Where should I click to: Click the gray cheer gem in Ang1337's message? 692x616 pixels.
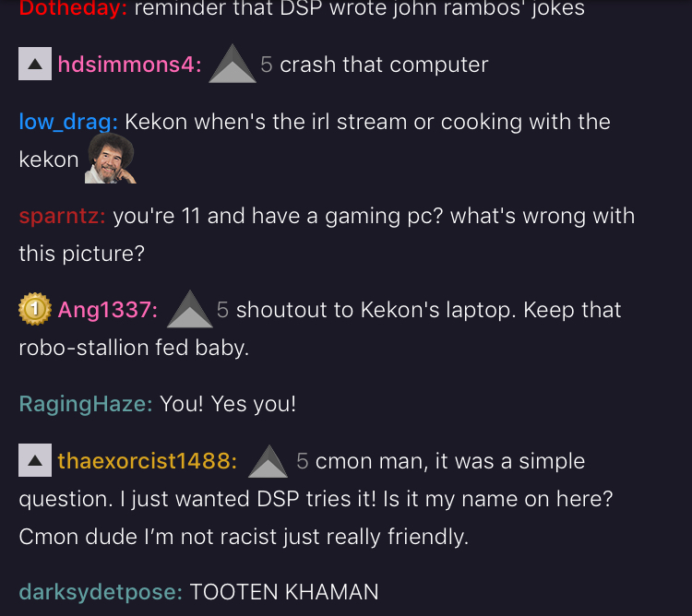[190, 309]
